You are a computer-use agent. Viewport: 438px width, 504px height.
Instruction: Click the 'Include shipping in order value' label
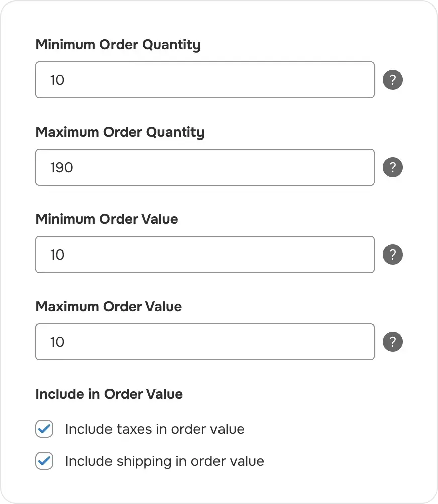tap(164, 461)
